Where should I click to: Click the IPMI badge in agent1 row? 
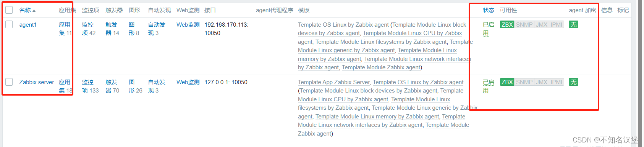pos(556,25)
